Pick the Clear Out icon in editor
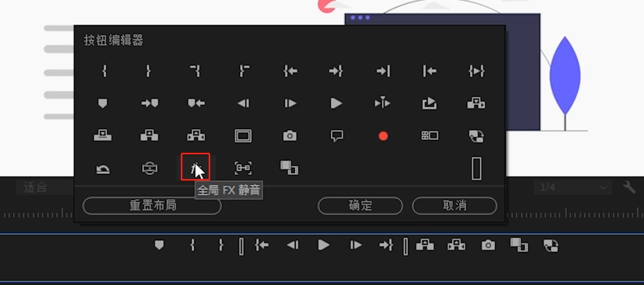644x285 pixels. (243, 71)
